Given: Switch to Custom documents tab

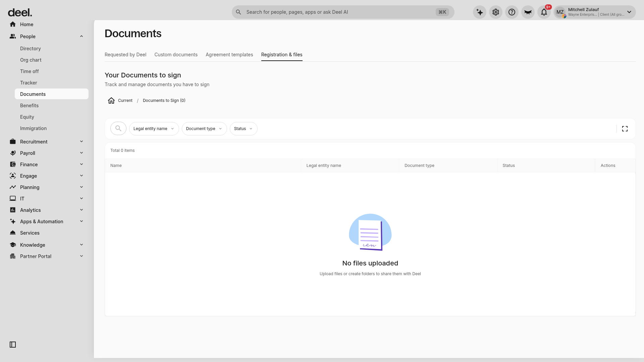Looking at the screenshot, I should tap(176, 55).
